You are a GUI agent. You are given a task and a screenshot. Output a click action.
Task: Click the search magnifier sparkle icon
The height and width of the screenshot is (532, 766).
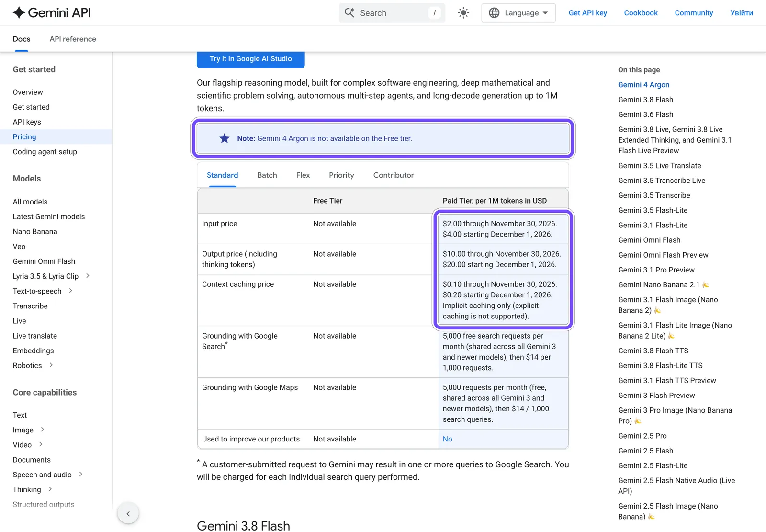(350, 12)
